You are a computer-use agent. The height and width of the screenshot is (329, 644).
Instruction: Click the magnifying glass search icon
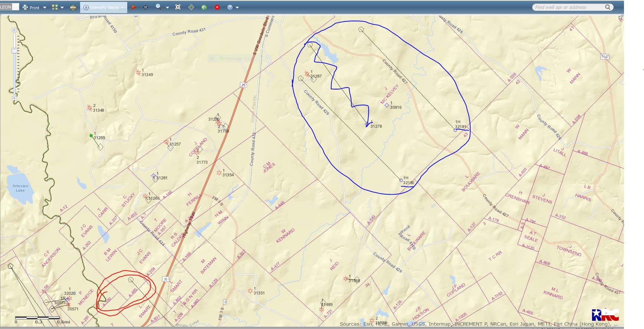pyautogui.click(x=158, y=7)
